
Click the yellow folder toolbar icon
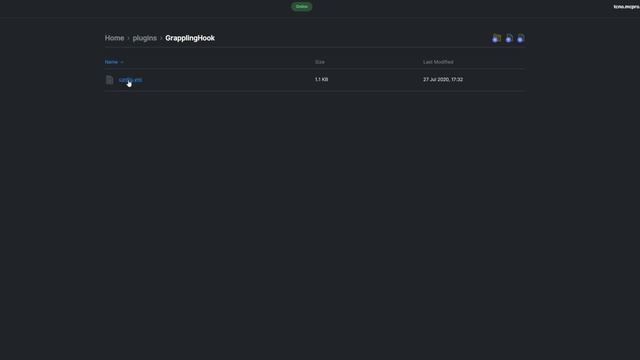(496, 39)
